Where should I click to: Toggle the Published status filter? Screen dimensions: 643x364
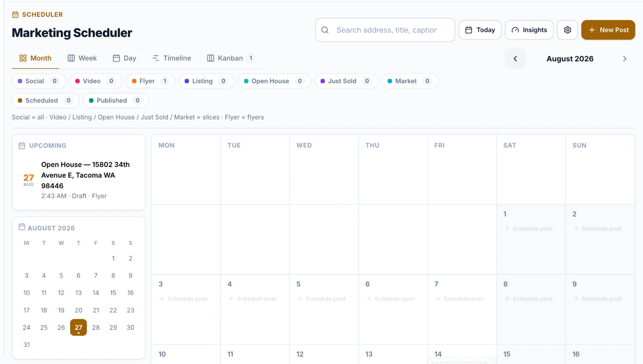click(116, 101)
